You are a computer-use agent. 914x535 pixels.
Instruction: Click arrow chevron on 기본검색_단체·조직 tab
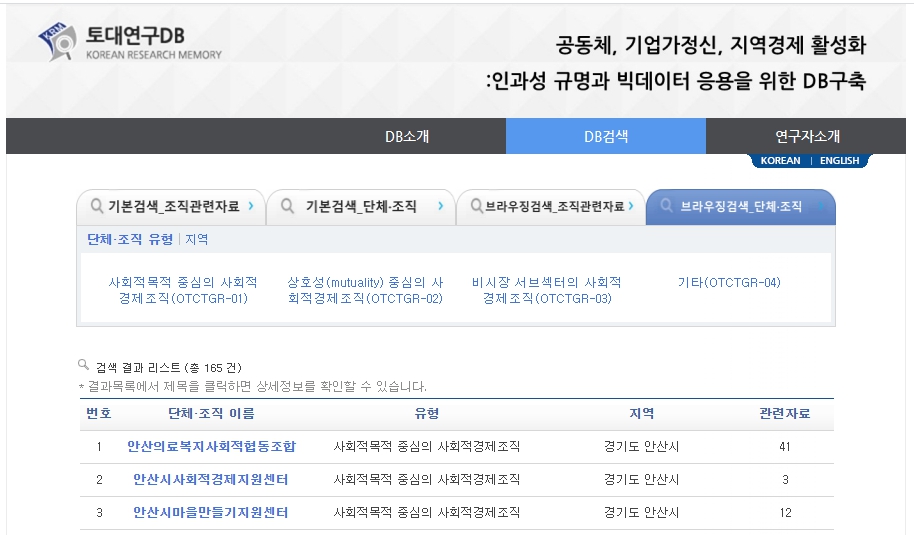click(440, 207)
